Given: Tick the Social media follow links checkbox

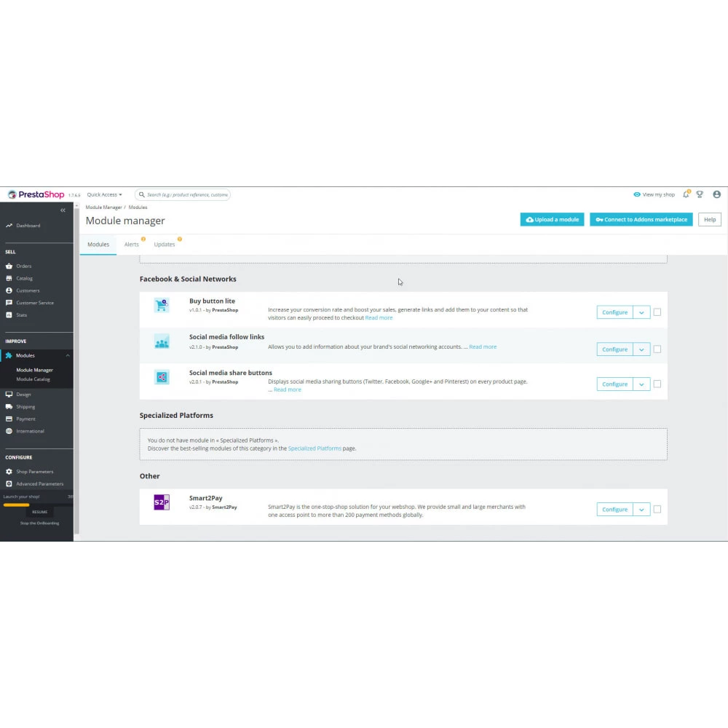Looking at the screenshot, I should [657, 349].
